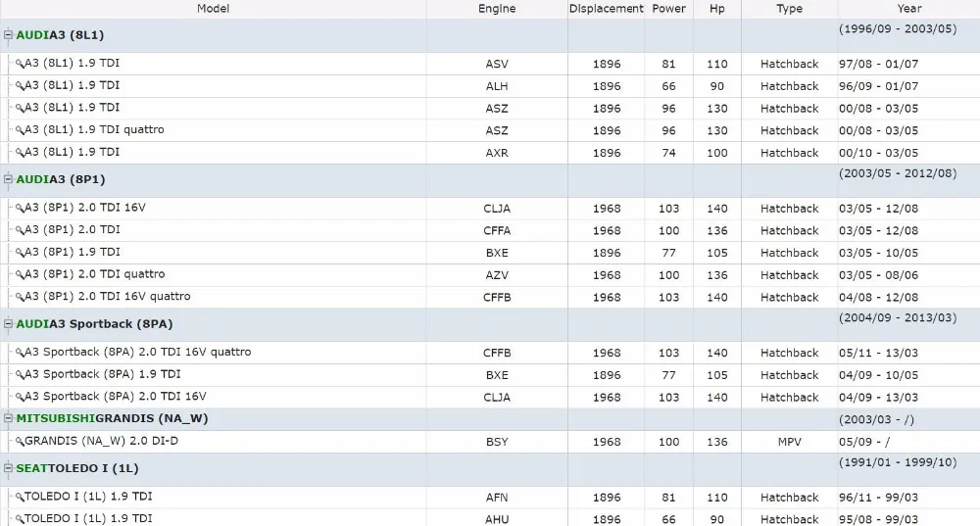Click the Engine column header
Image resolution: width=980 pixels, height=526 pixels.
tap(497, 9)
